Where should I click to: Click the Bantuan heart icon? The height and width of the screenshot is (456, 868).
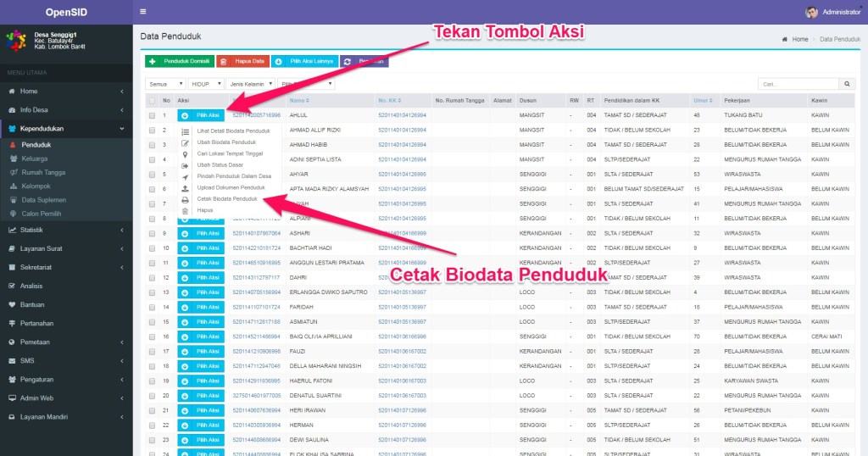click(x=12, y=305)
